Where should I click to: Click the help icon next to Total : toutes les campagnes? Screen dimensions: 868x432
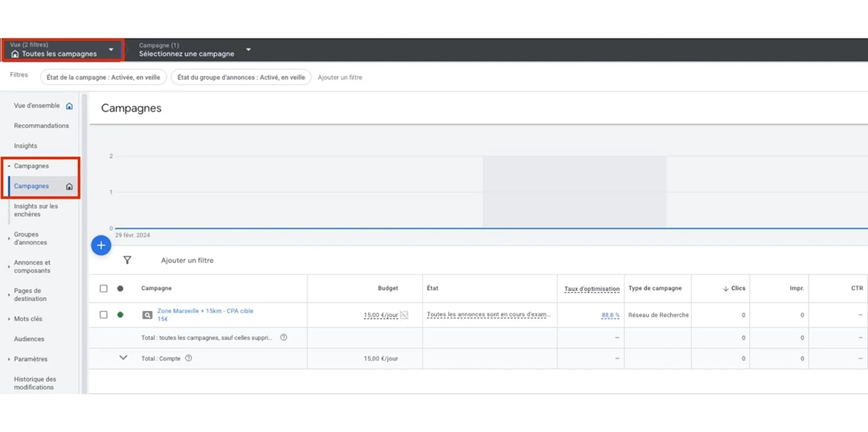tap(283, 338)
